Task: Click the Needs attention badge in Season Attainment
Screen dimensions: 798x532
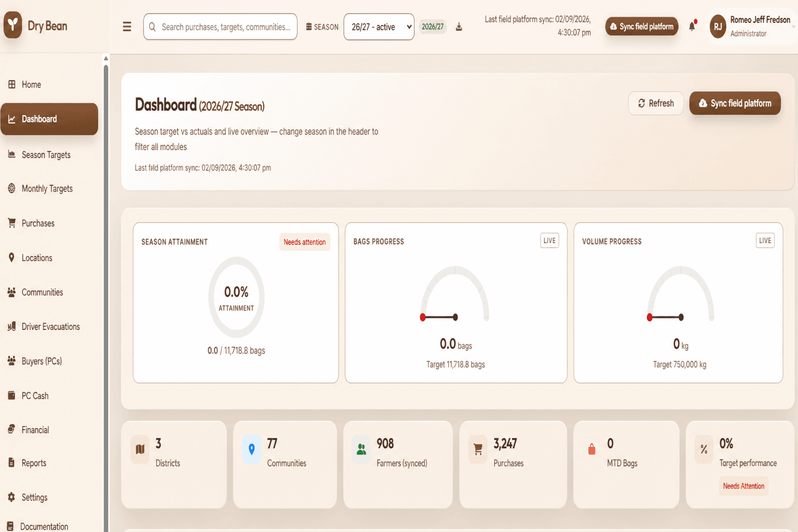Action: click(304, 242)
